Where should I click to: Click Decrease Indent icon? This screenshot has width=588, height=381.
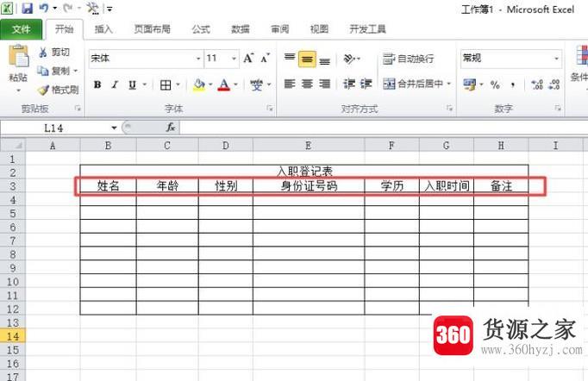[x=349, y=84]
